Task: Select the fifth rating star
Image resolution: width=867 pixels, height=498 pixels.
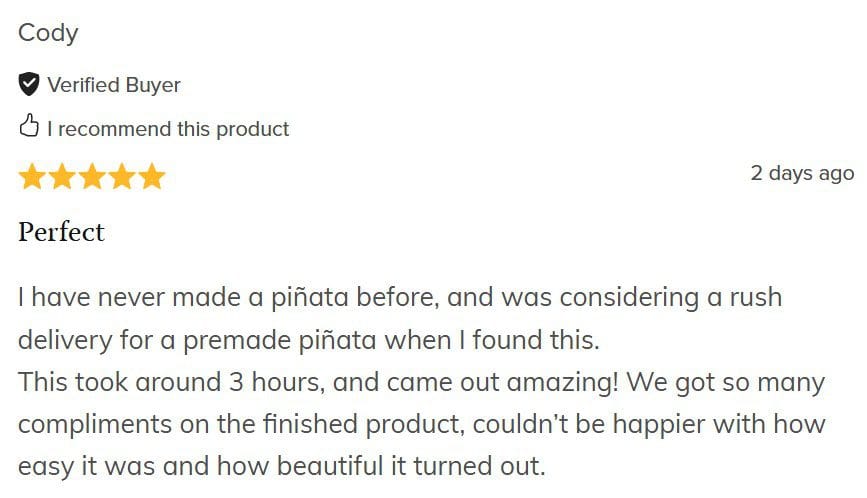Action: [x=152, y=177]
